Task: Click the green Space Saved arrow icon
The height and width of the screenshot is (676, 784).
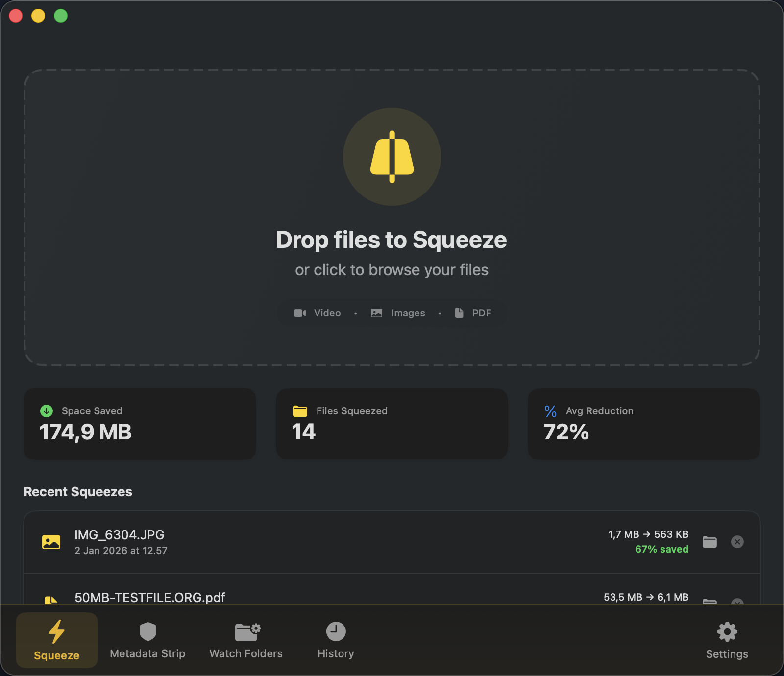Action: [x=46, y=411]
